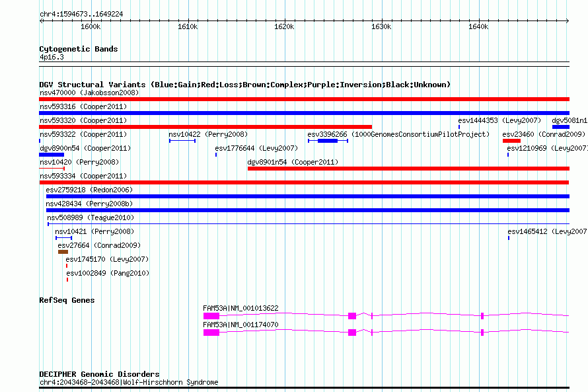This screenshot has height=392, width=588.
Task: Select the nsv428434 blue gain bar
Action: point(308,210)
